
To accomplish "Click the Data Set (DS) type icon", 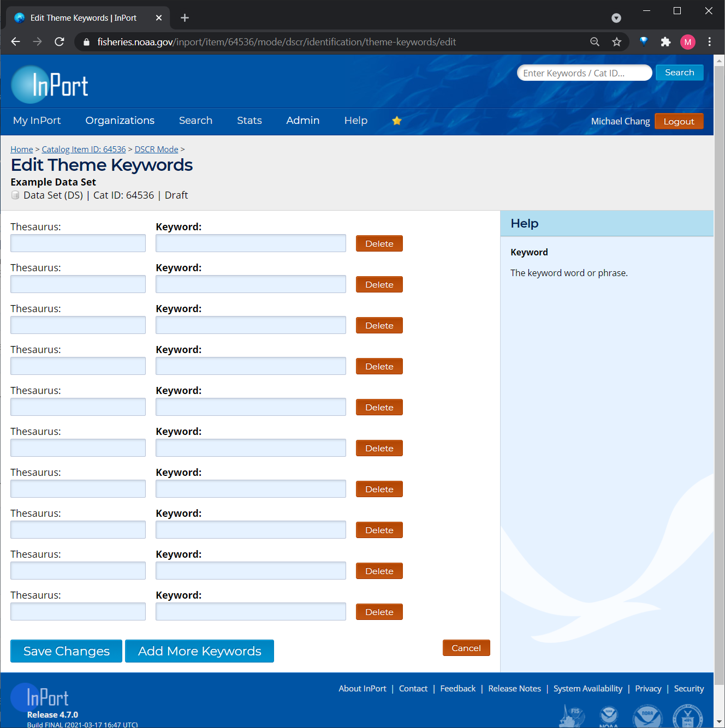I will [15, 195].
